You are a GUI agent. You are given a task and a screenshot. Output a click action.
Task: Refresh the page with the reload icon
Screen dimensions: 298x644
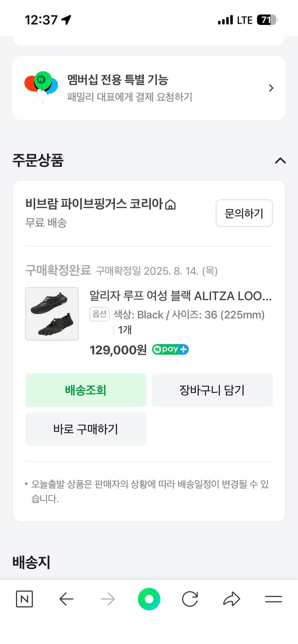190,599
